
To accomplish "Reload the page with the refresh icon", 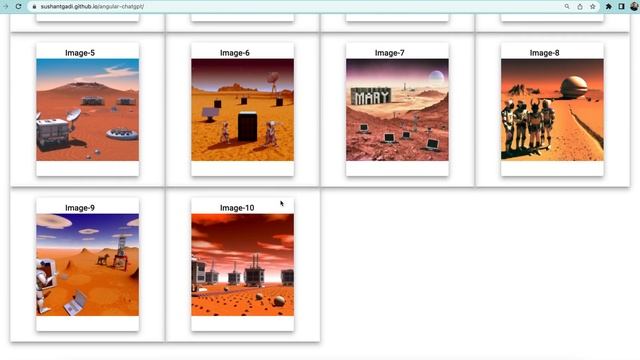I will click(x=18, y=7).
